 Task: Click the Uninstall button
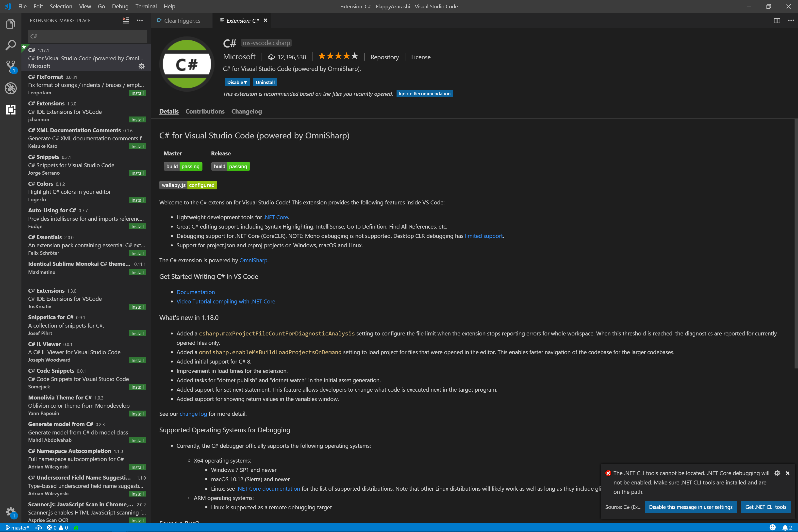[265, 82]
